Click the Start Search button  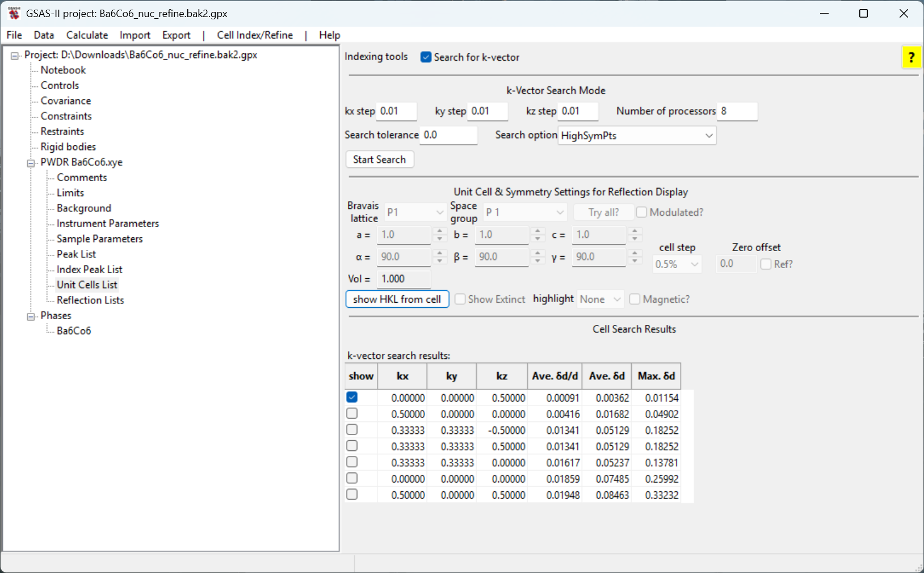pos(380,160)
